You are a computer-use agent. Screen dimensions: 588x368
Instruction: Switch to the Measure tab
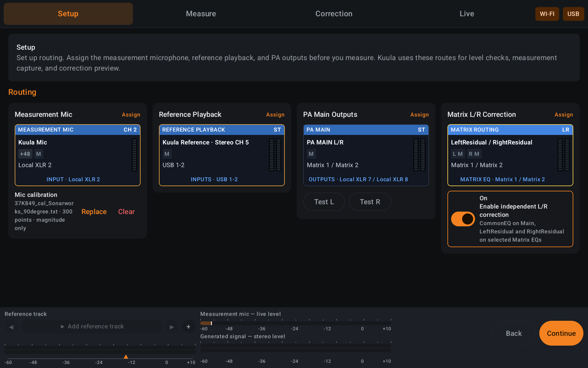pos(201,14)
